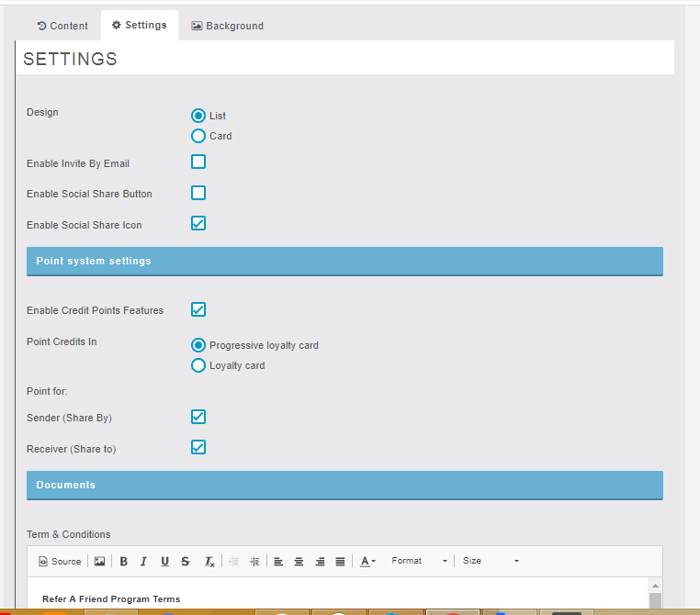Tick Enable Social Share Button checkbox

tap(198, 193)
